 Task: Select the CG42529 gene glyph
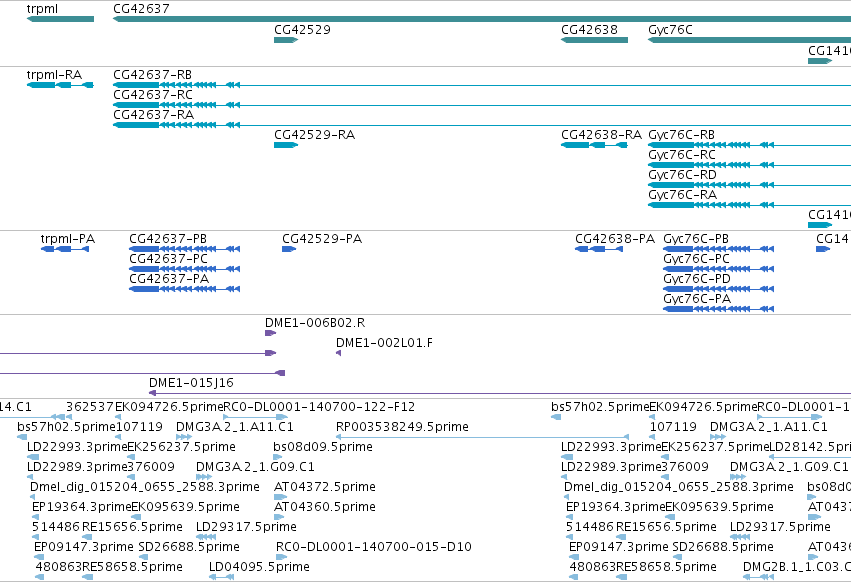point(286,40)
